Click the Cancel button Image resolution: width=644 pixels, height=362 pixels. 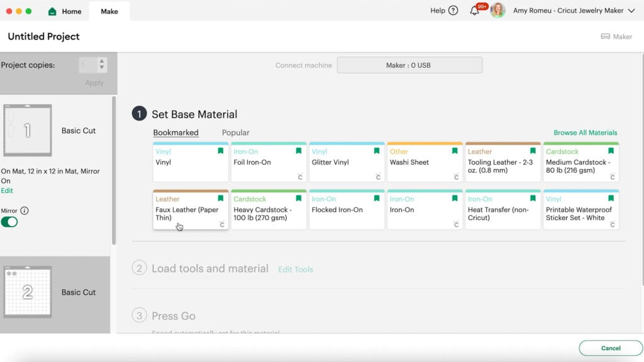pyautogui.click(x=611, y=348)
